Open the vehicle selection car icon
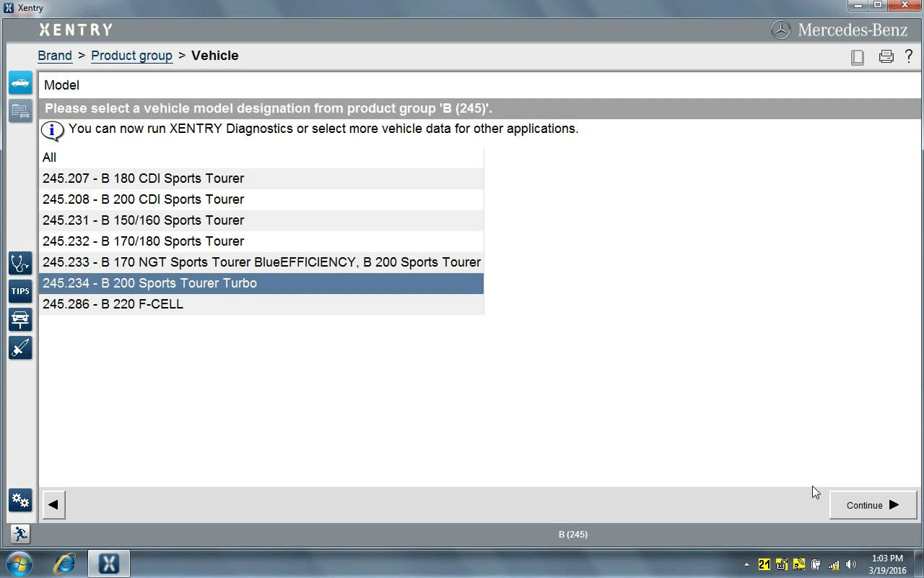 pyautogui.click(x=20, y=83)
